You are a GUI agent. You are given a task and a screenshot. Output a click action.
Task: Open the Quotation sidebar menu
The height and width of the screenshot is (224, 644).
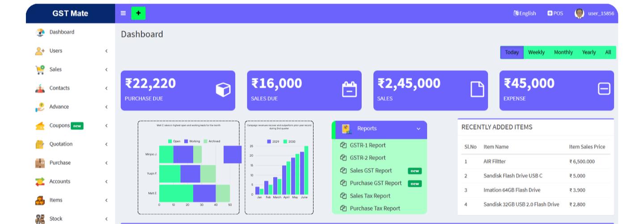(x=61, y=144)
